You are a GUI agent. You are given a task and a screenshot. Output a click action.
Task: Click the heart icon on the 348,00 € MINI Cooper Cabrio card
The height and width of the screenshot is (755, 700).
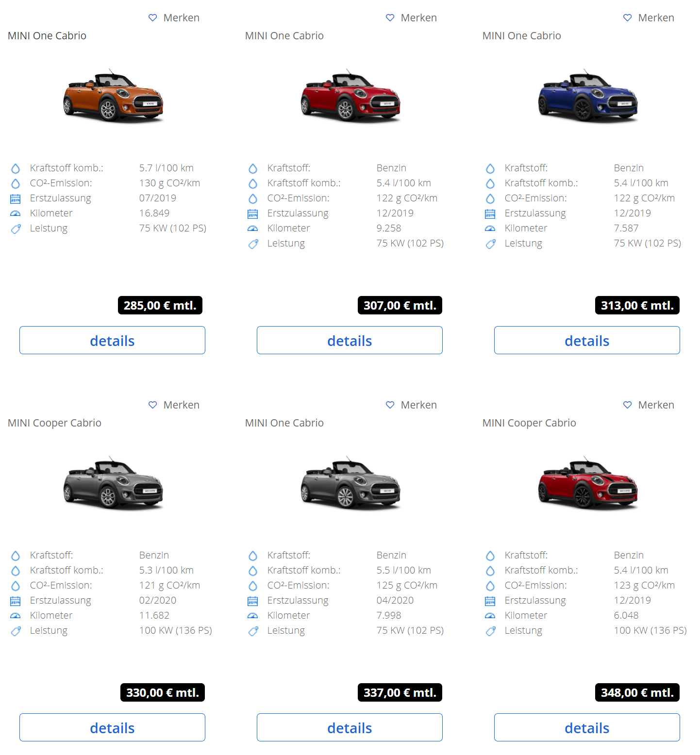point(627,405)
